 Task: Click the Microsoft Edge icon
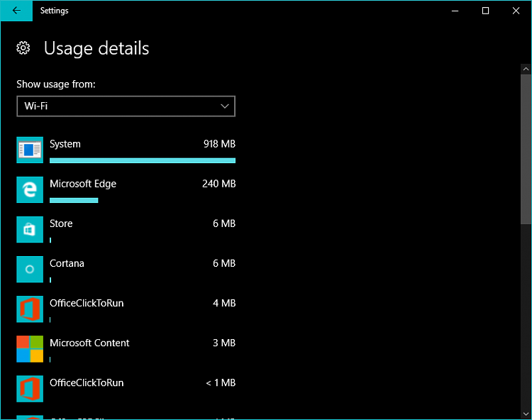tap(30, 189)
